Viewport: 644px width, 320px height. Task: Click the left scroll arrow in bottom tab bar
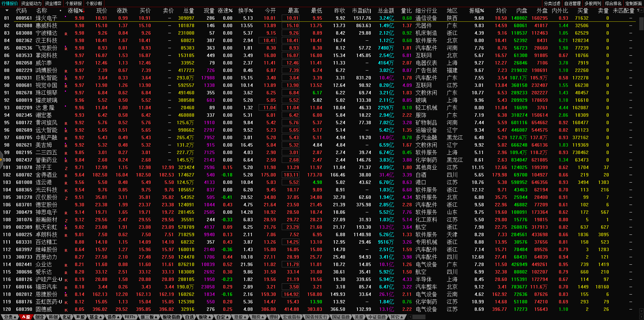coord(410,317)
